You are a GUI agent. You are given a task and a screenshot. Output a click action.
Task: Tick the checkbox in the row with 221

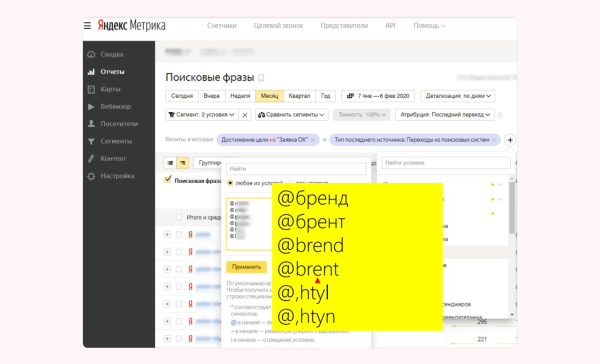click(x=179, y=339)
